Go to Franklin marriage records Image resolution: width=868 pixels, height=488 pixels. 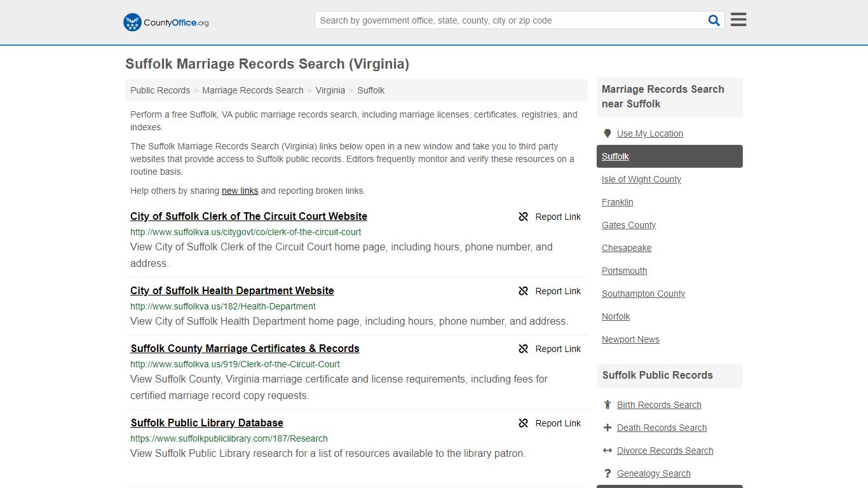618,202
